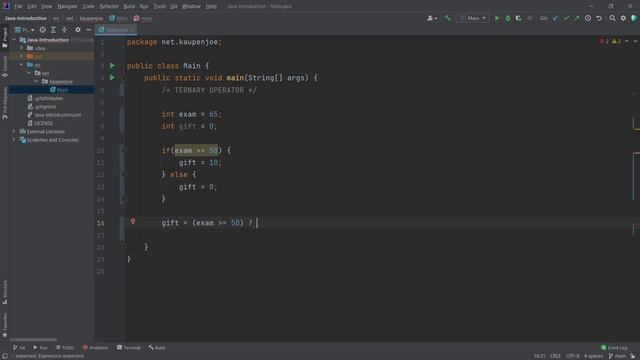Open Event Log in status bar
The height and width of the screenshot is (360, 640).
[614, 348]
